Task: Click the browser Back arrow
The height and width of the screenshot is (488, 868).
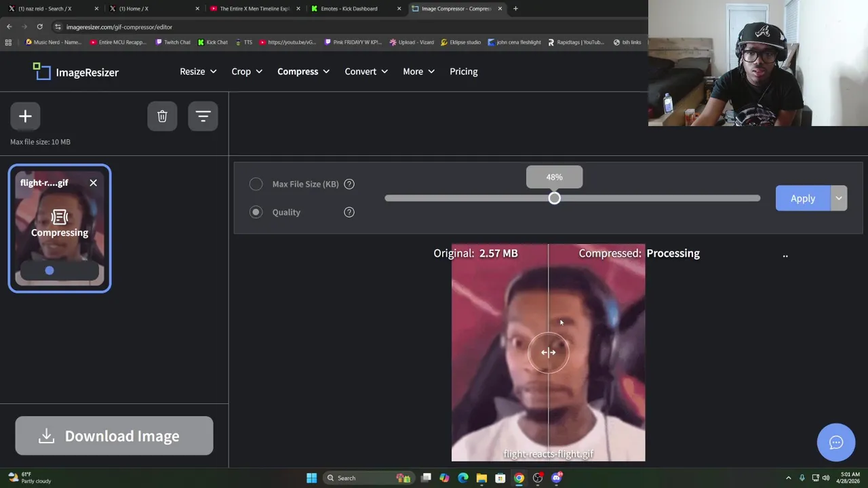Action: pyautogui.click(x=9, y=26)
